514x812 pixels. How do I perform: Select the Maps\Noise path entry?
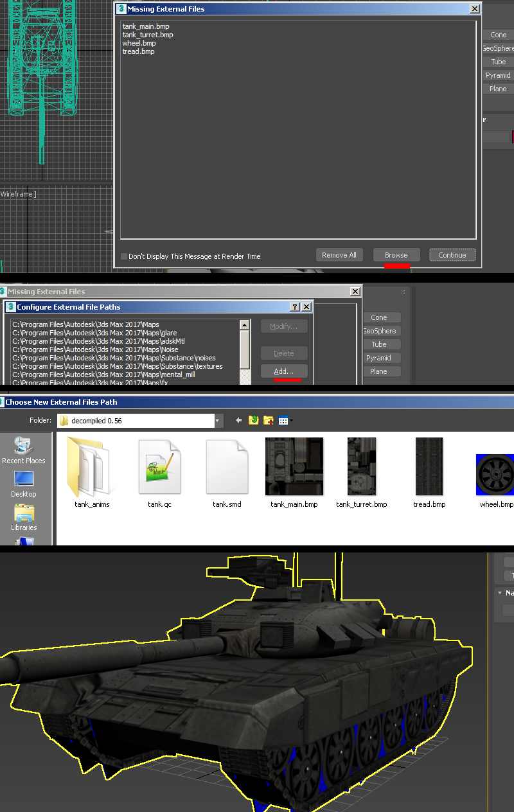[96, 349]
